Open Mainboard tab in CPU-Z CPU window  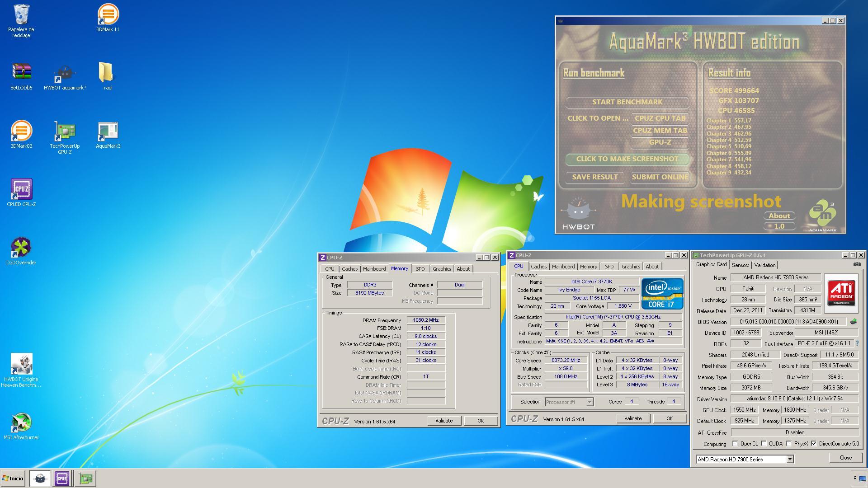coord(563,267)
